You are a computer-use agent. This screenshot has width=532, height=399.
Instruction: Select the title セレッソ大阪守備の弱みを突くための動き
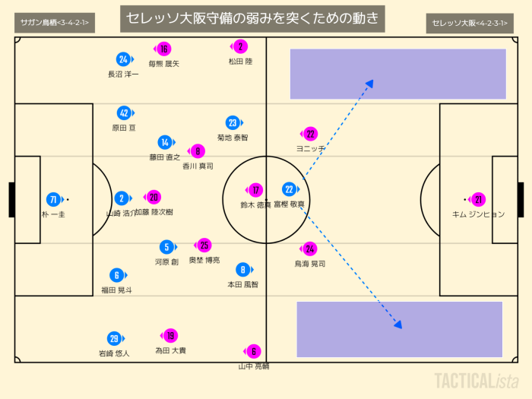point(252,17)
